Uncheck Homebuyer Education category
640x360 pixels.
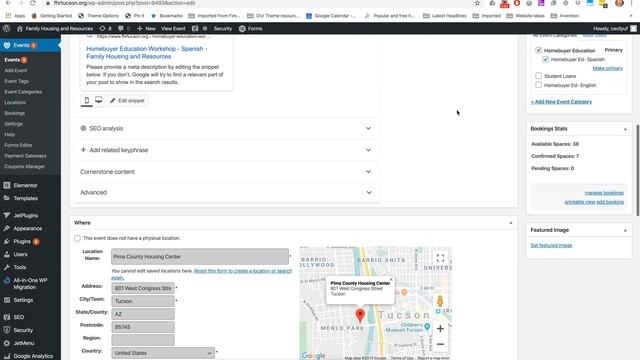point(538,50)
